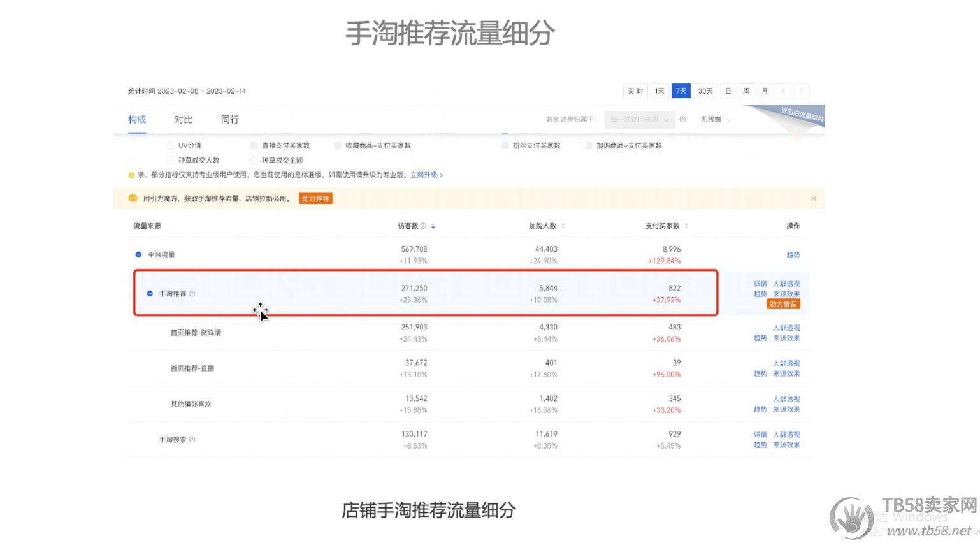Open 趋势 for 首页推荐-微详情 row
The height and width of the screenshot is (543, 980).
click(760, 338)
